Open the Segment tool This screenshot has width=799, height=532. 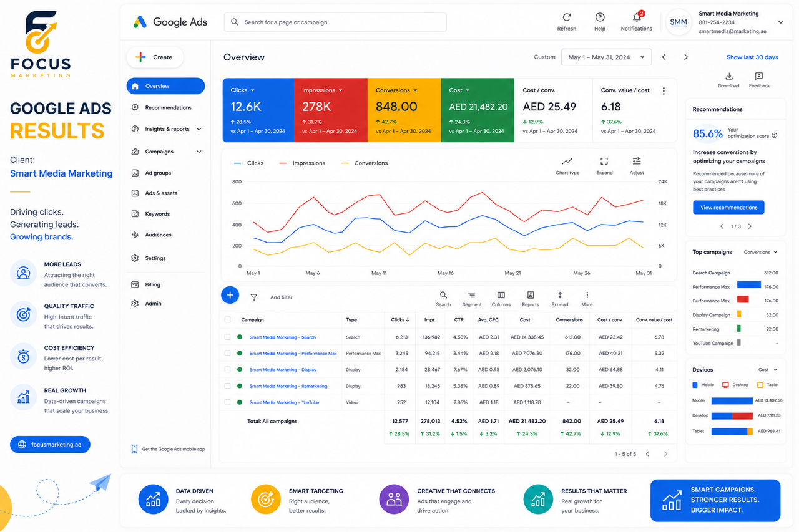(x=472, y=295)
